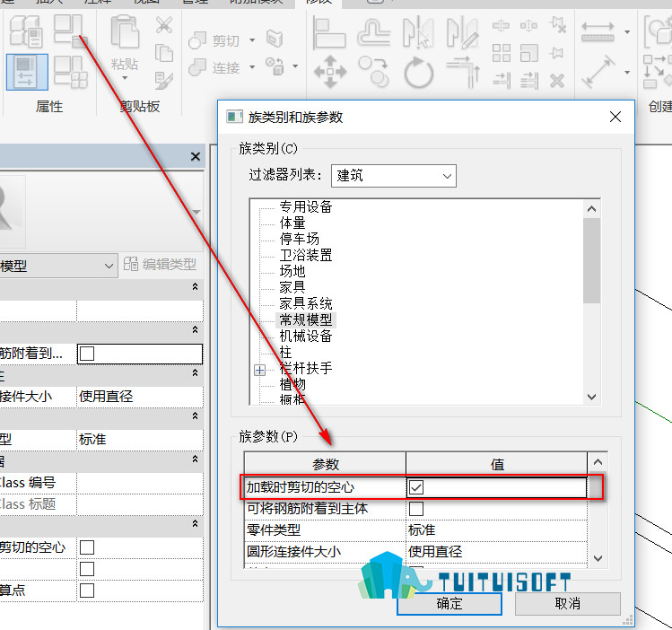Click the scissors cut-to-clipboard icon
This screenshot has width=672, height=630.
[x=164, y=25]
